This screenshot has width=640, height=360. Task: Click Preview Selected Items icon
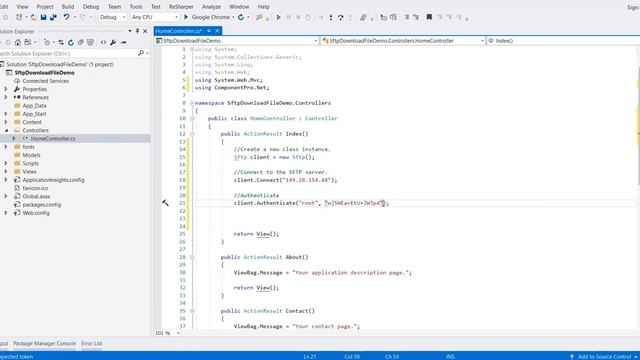click(123, 42)
